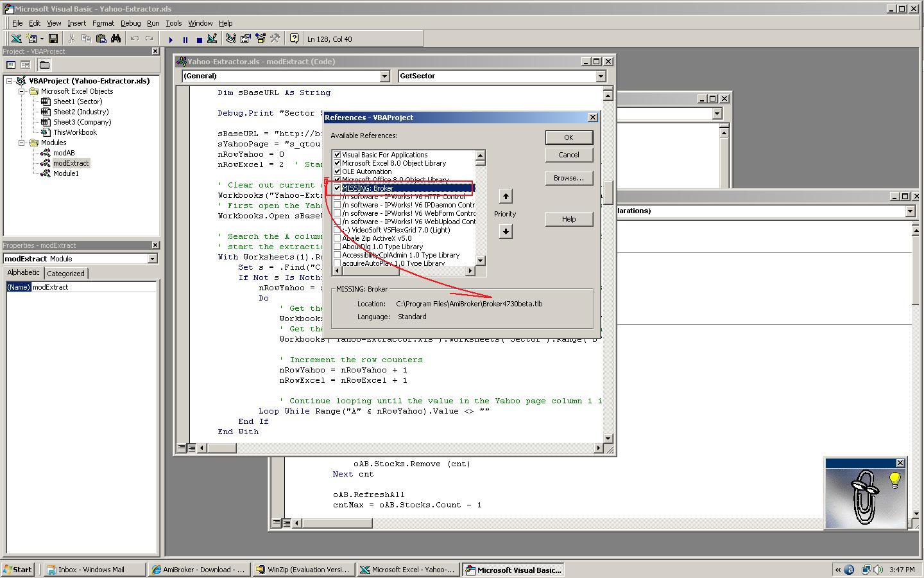Image resolution: width=924 pixels, height=578 pixels.
Task: Click the Save floppy disk icon
Action: (x=53, y=39)
